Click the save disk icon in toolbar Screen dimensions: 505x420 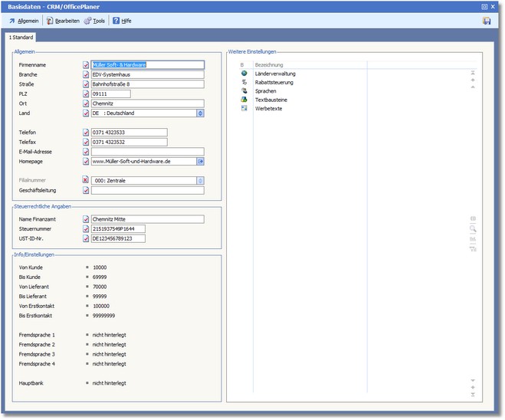[487, 21]
